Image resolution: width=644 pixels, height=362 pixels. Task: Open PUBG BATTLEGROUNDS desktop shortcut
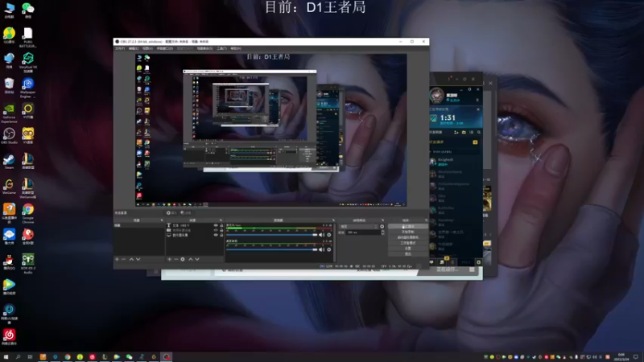pyautogui.click(x=28, y=38)
